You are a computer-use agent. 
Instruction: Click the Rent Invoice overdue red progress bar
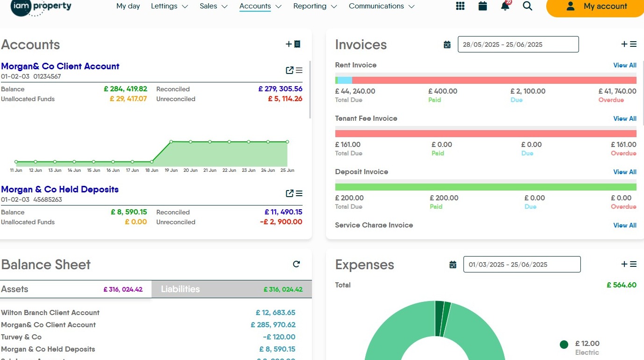[494, 80]
